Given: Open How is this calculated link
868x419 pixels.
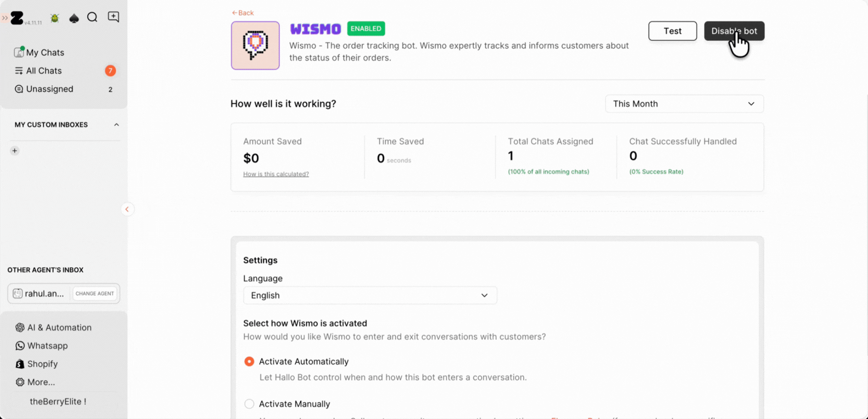Looking at the screenshot, I should tap(276, 174).
